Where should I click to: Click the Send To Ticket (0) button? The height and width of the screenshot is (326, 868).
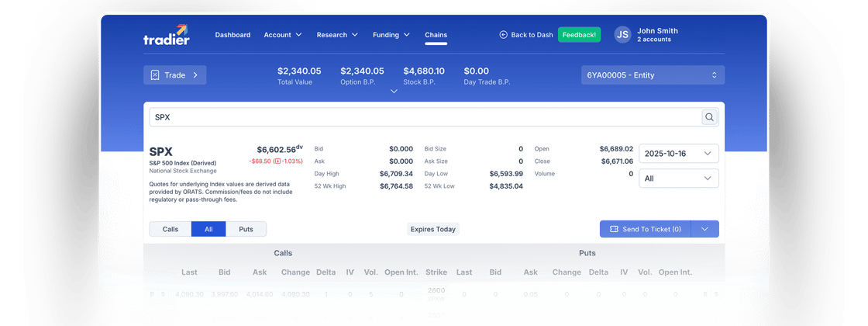click(x=645, y=229)
